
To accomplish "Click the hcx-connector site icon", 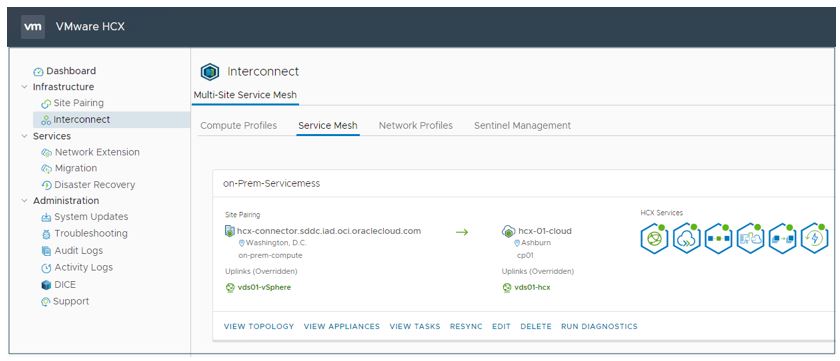I will 230,231.
